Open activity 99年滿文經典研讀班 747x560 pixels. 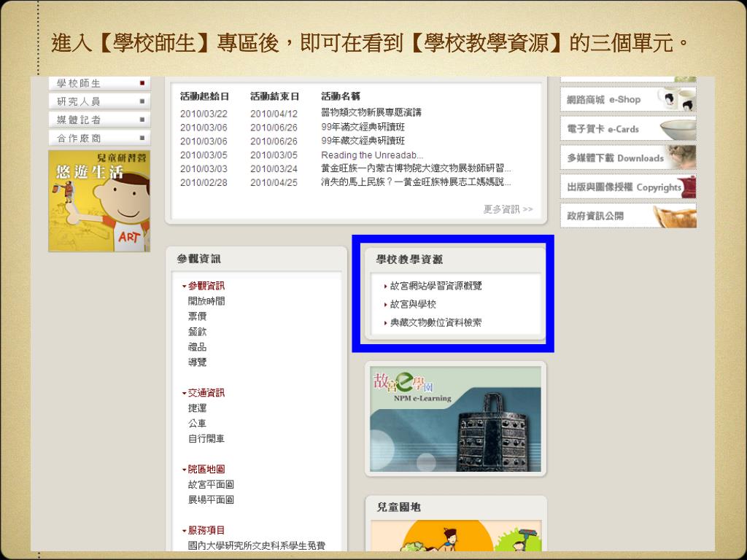[x=363, y=127]
